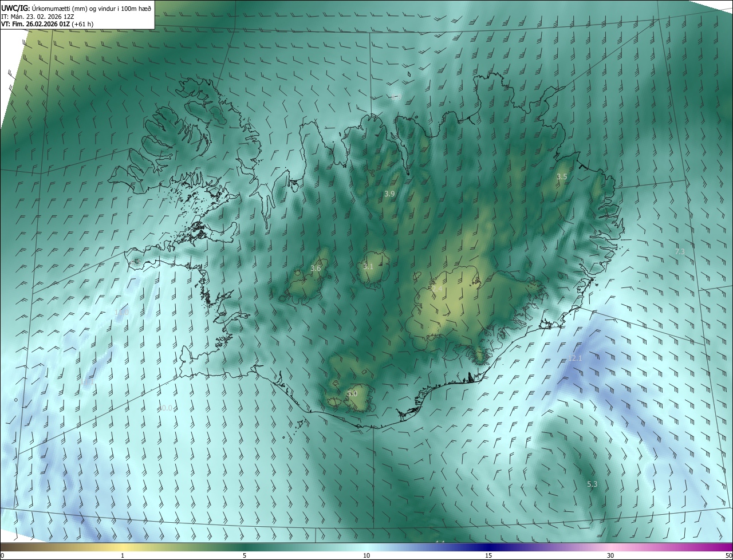This screenshot has height=560, width=733.
Task: Click the map value label "3.6"
Action: coord(316,268)
